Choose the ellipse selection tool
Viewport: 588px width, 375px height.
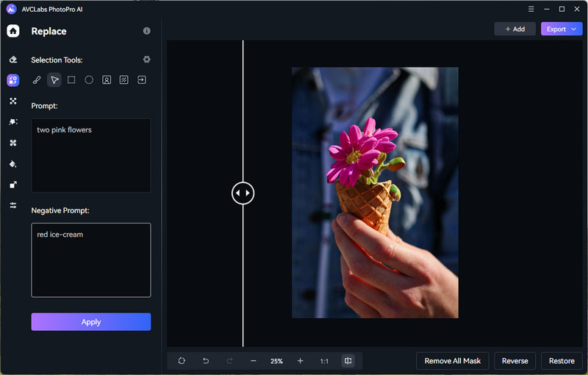[89, 79]
